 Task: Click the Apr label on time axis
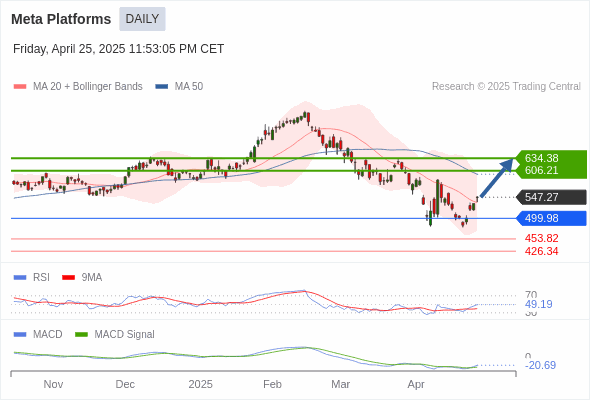click(x=416, y=385)
